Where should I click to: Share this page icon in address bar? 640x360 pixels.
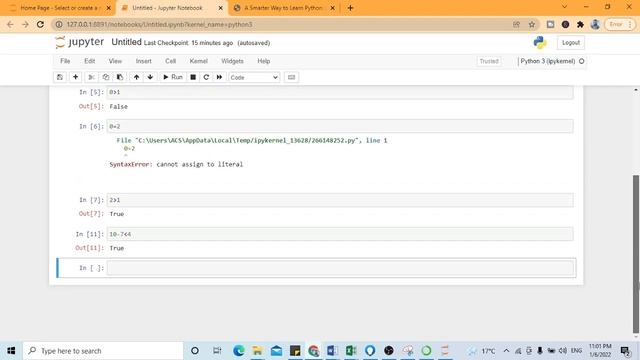click(x=516, y=24)
